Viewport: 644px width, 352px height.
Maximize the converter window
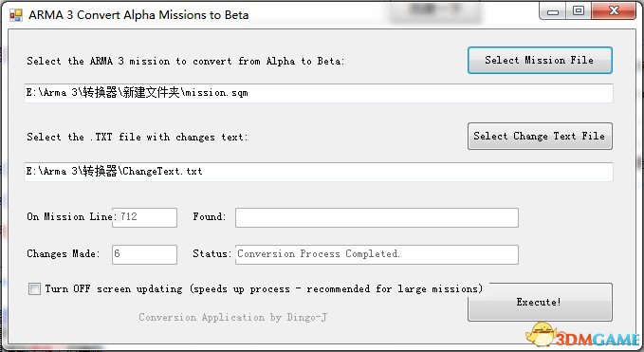[x=579, y=11]
